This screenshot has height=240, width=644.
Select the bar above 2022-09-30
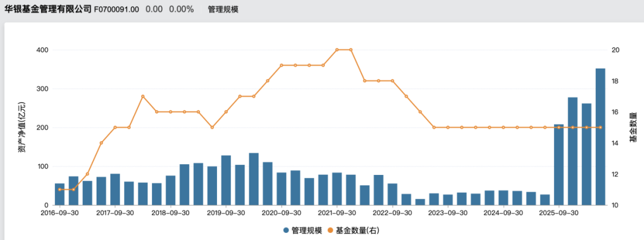tap(392, 195)
